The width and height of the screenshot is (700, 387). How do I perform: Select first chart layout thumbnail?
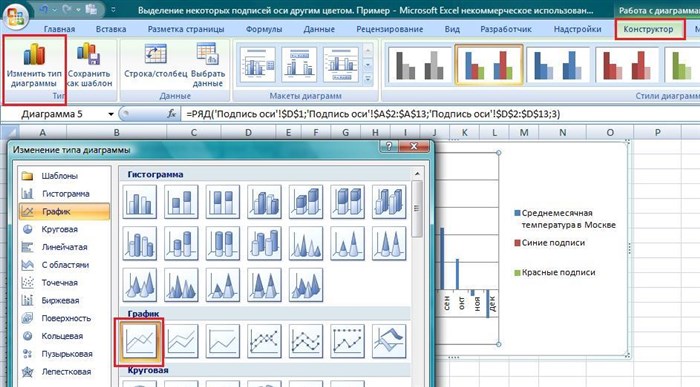[x=258, y=65]
